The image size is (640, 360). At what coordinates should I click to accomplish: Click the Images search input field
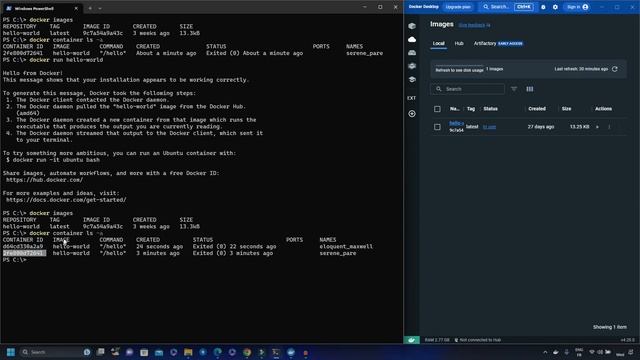pos(467,89)
